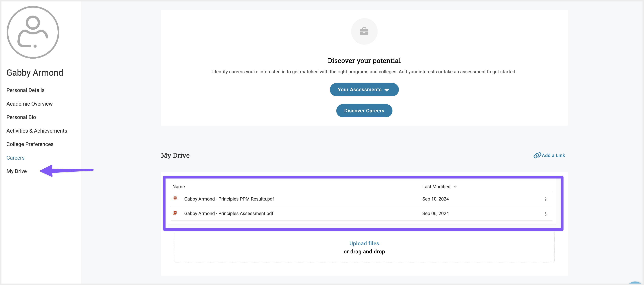The width and height of the screenshot is (644, 285).
Task: Open Gabby Armond - Principles Assessment.pdf
Action: click(228, 213)
